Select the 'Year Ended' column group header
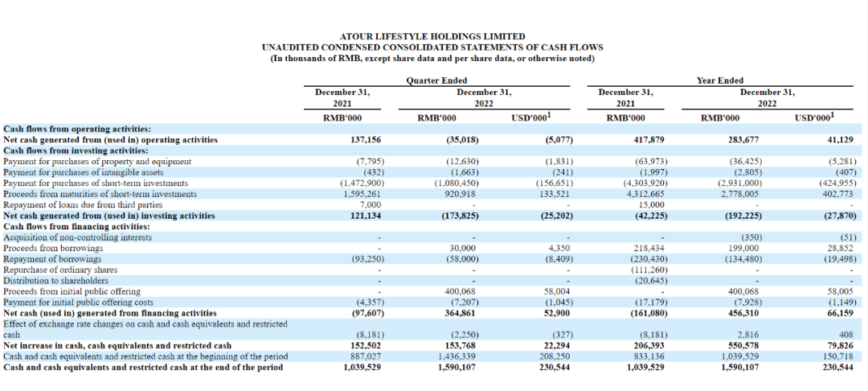This screenshot has width=868, height=391. tap(719, 80)
